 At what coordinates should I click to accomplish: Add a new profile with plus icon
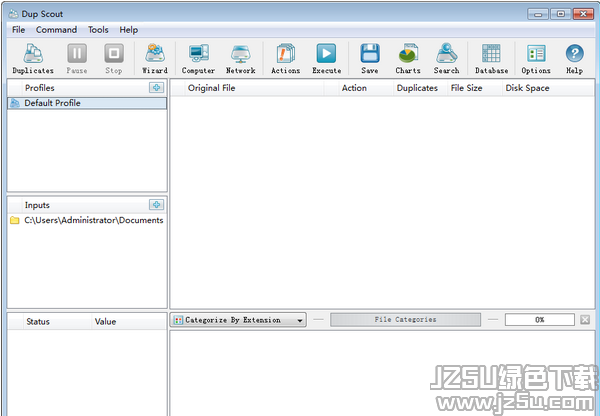[157, 87]
